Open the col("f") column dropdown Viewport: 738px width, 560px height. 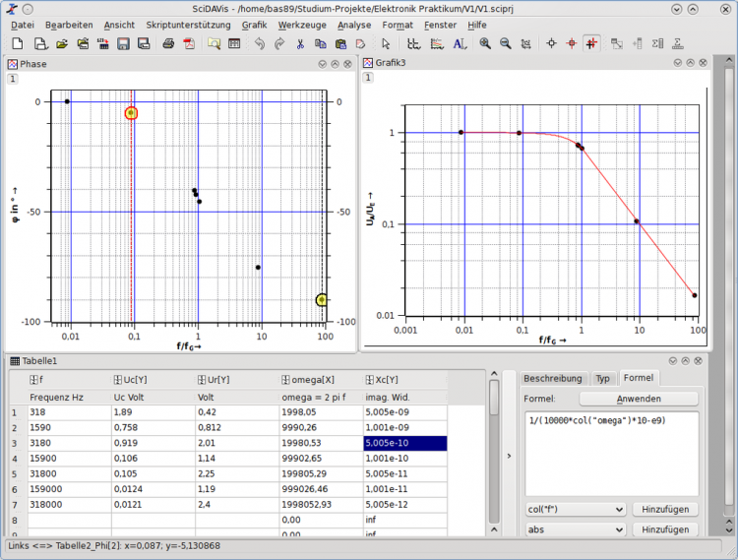point(575,509)
